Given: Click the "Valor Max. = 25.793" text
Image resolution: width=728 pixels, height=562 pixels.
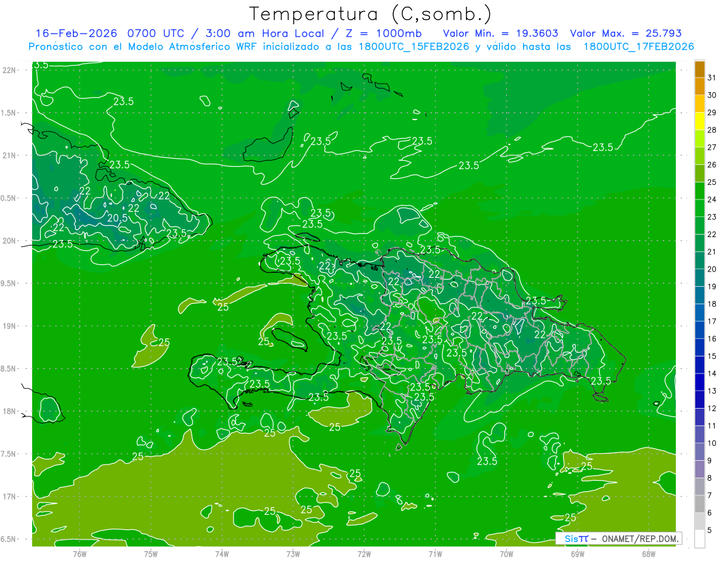Looking at the screenshot, I should (x=627, y=33).
